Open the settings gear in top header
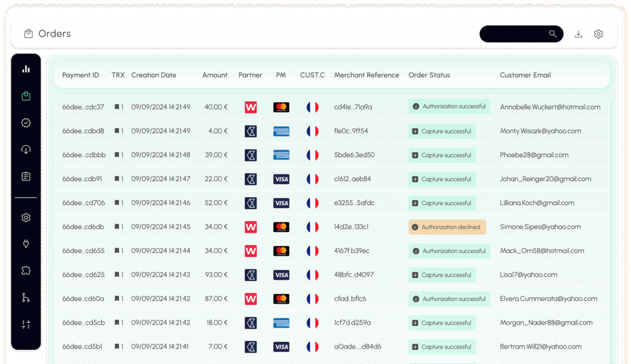The width and height of the screenshot is (631, 364). (x=598, y=34)
